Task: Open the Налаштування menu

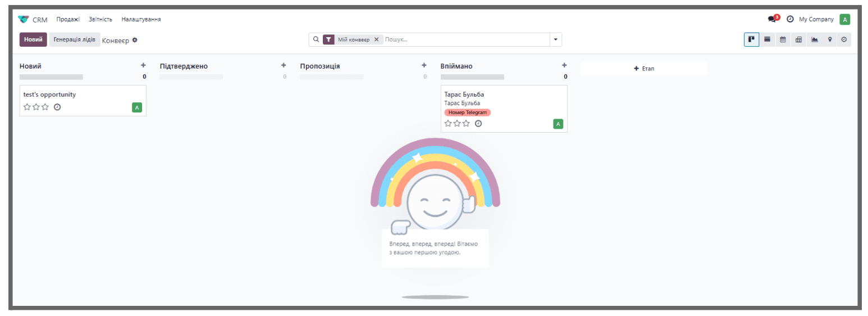Action: pyautogui.click(x=141, y=19)
